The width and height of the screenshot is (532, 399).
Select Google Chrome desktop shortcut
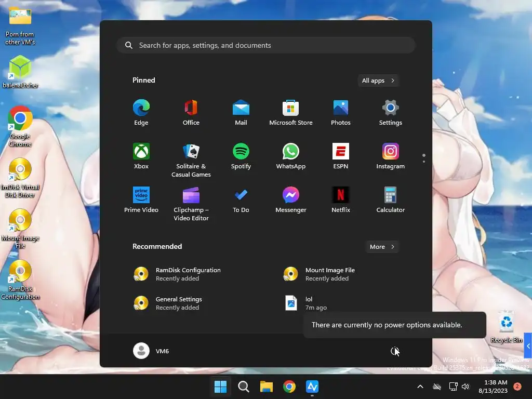[x=20, y=126]
